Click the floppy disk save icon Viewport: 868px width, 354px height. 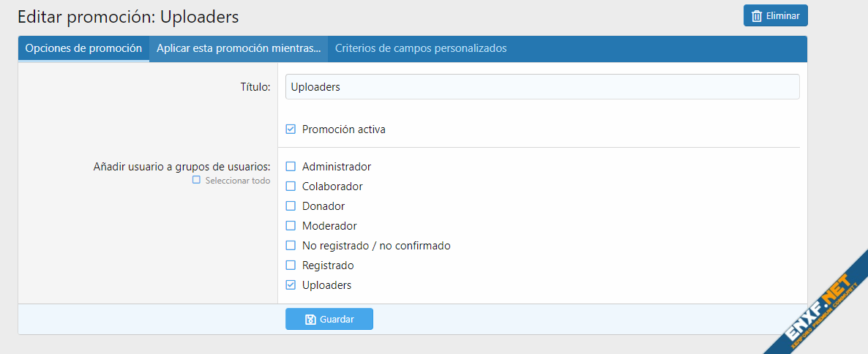310,320
